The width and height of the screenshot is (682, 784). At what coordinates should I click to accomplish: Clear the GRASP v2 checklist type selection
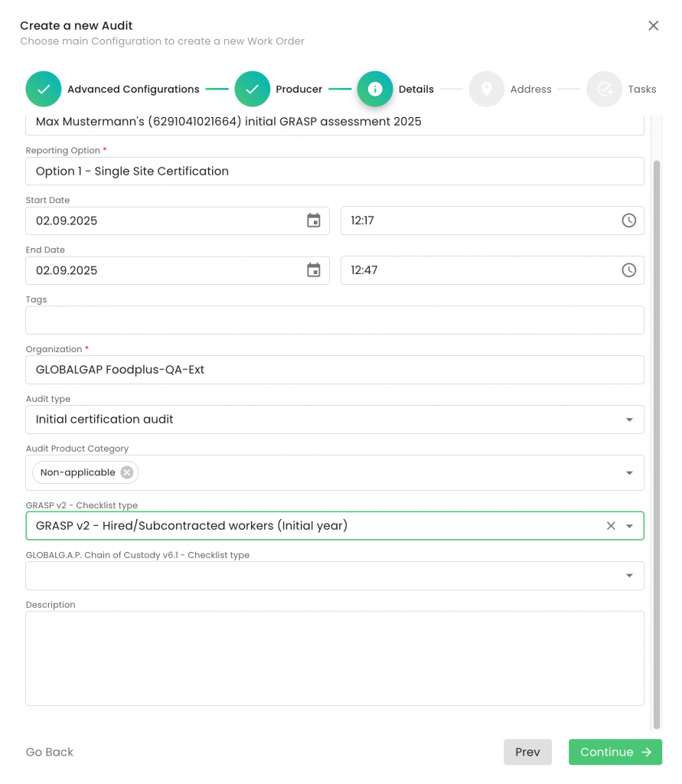coord(611,526)
